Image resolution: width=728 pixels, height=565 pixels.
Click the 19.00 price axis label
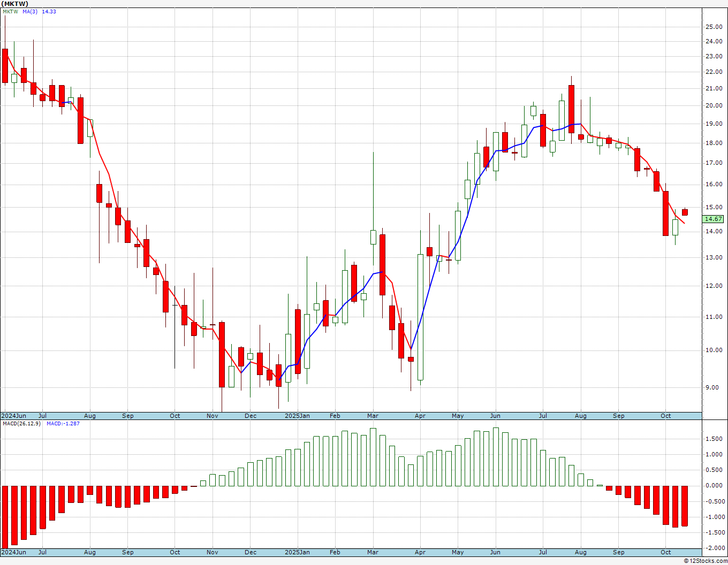714,124
